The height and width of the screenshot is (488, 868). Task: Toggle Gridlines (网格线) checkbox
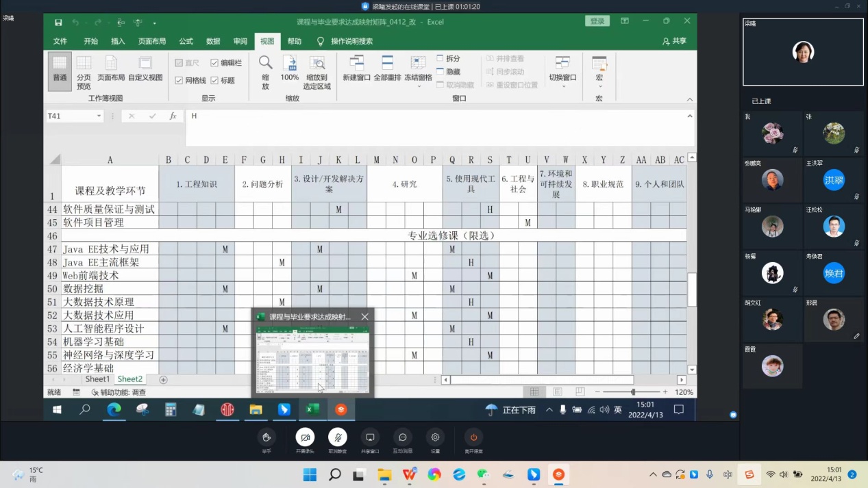coord(190,81)
